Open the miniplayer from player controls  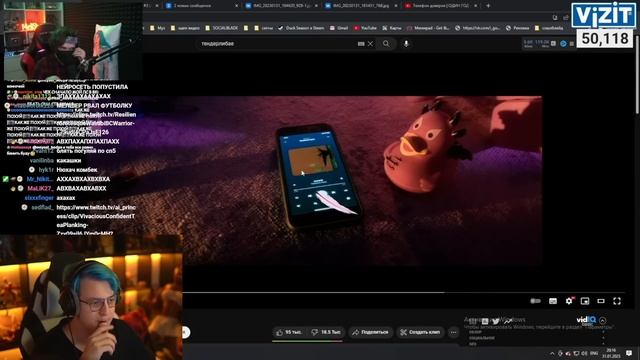585,301
